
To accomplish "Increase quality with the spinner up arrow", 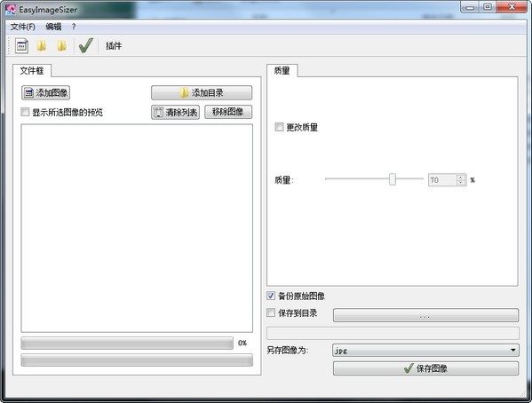I will [x=461, y=177].
